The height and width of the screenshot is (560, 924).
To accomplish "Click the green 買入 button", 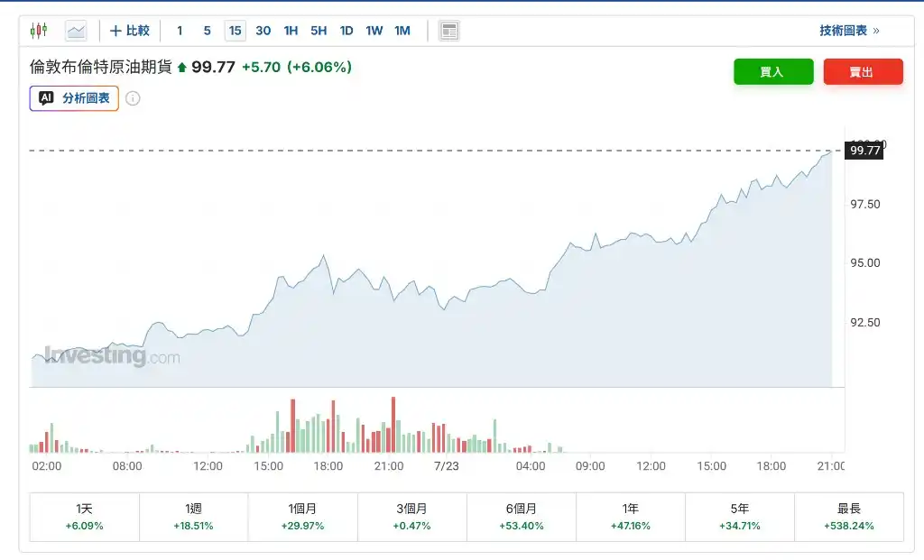I will click(x=773, y=72).
